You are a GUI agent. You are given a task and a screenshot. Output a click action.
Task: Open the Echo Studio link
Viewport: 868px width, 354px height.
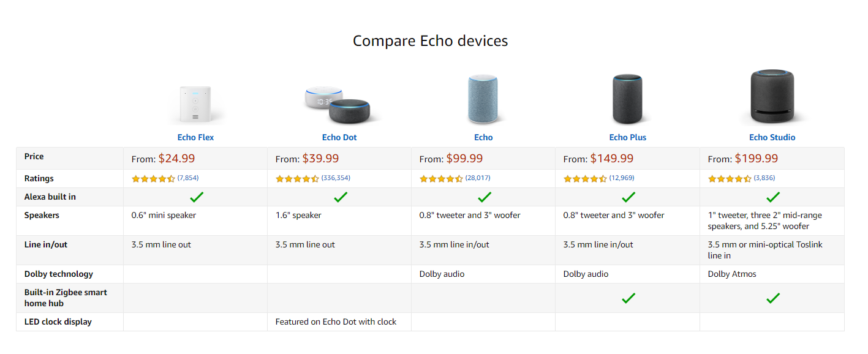(772, 137)
